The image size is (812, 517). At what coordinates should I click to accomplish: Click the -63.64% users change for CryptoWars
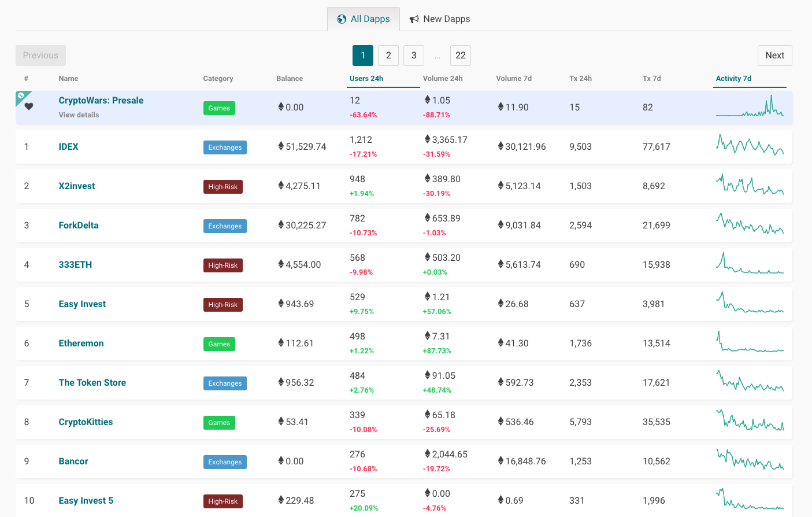(363, 115)
